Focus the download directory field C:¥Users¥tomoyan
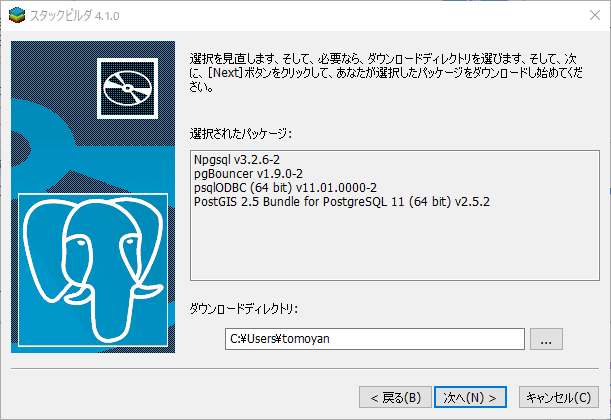This screenshot has height=420, width=611. coord(374,339)
